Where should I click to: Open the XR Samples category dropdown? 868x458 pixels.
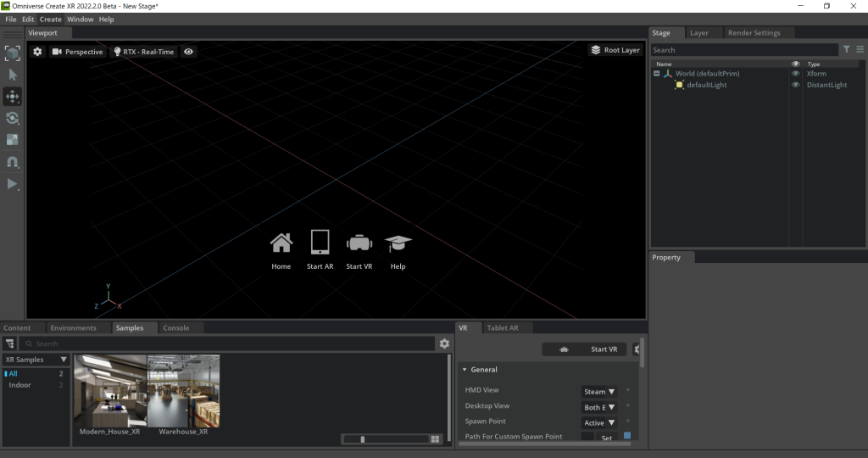pos(36,360)
